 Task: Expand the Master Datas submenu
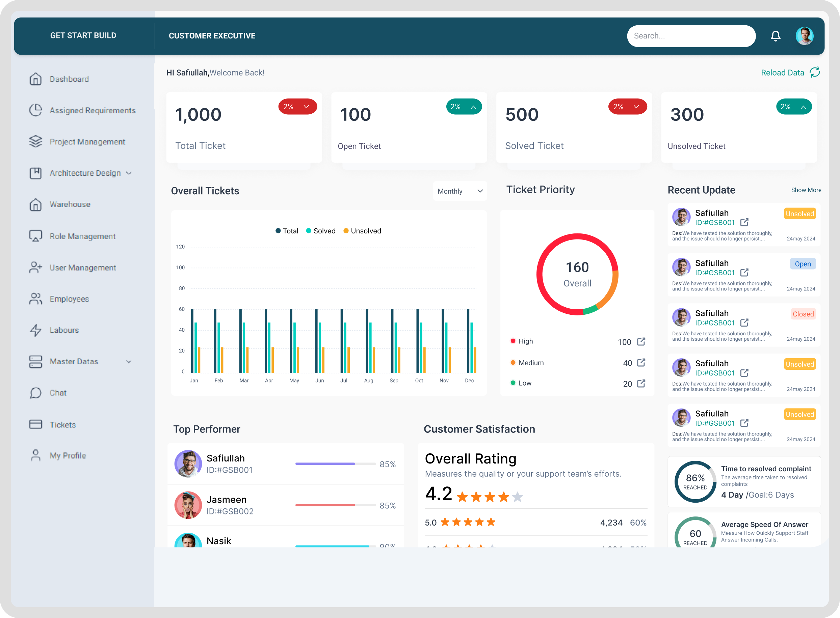point(129,361)
